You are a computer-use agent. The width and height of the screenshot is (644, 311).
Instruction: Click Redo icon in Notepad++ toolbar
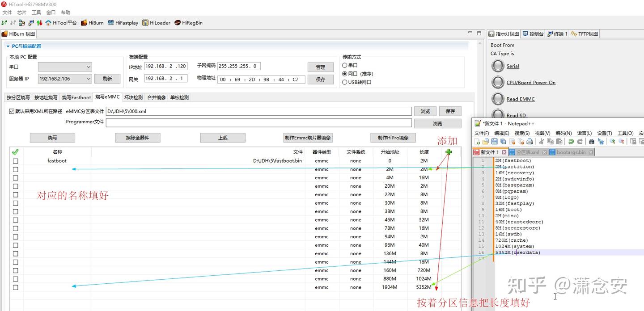[580, 141]
